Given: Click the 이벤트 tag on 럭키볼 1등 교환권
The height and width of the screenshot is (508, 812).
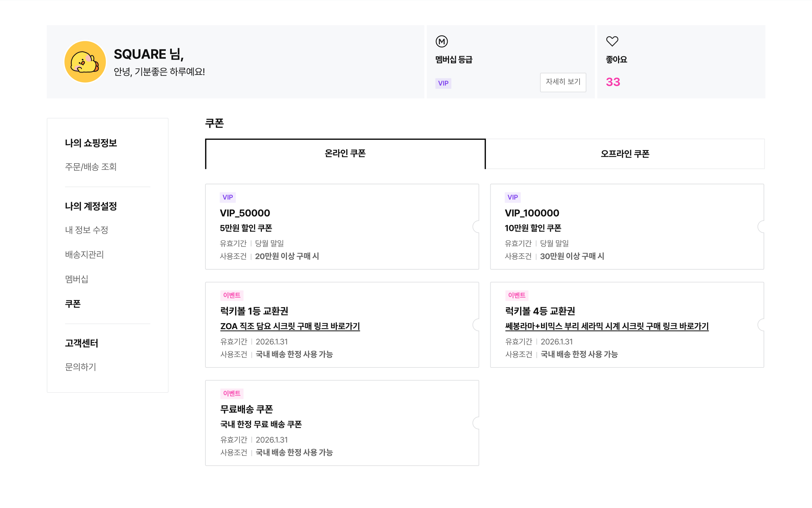Looking at the screenshot, I should coord(232,295).
